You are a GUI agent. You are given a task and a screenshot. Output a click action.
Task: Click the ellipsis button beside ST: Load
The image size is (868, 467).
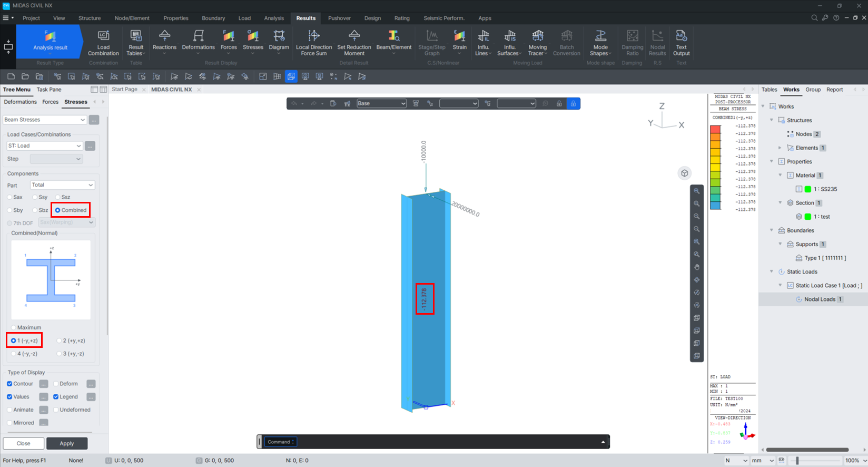pyautogui.click(x=90, y=146)
